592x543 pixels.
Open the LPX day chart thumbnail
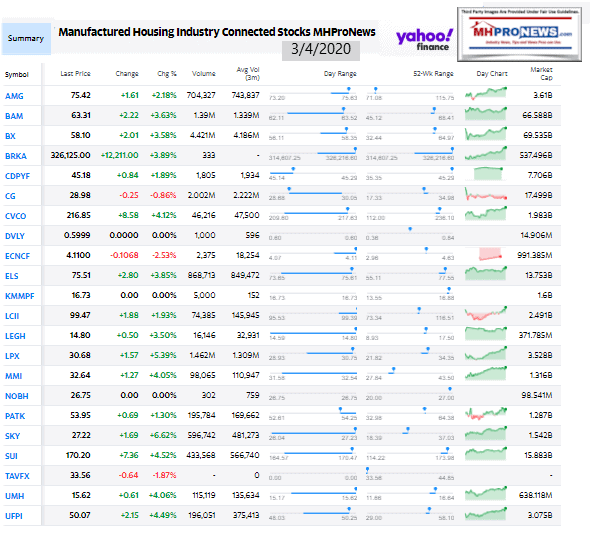pyautogui.click(x=486, y=354)
